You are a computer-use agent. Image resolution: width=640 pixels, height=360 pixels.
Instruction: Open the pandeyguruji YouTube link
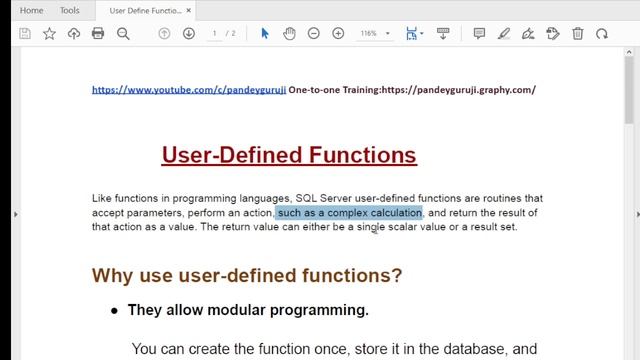pos(189,90)
